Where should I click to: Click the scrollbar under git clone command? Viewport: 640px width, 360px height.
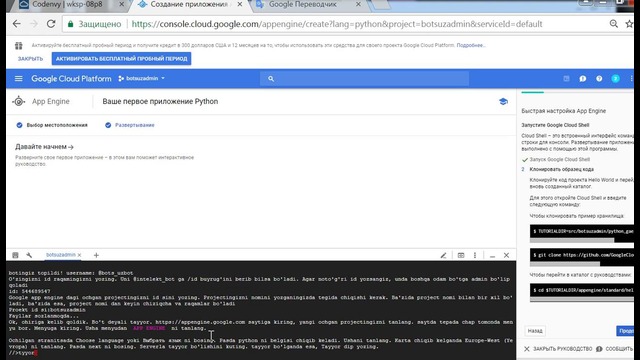point(565,264)
